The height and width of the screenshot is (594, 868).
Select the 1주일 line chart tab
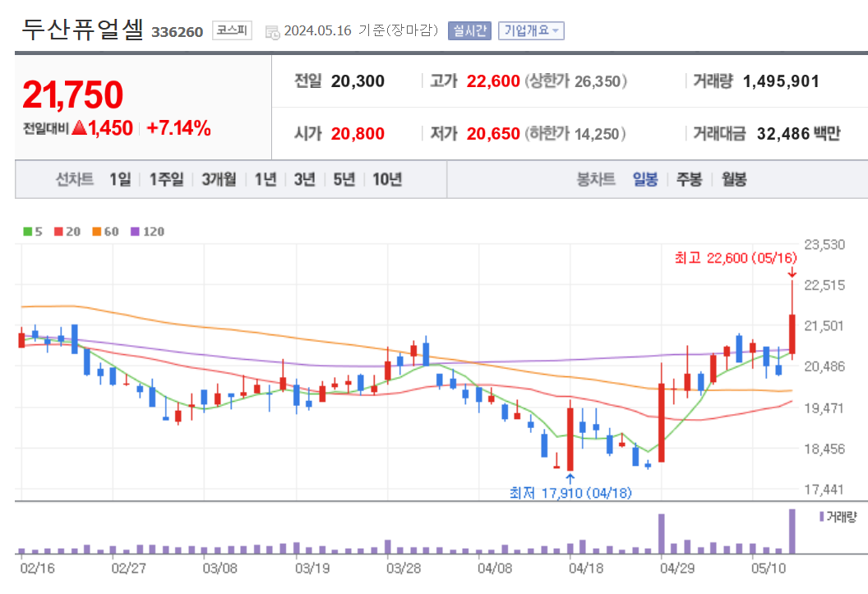[167, 179]
